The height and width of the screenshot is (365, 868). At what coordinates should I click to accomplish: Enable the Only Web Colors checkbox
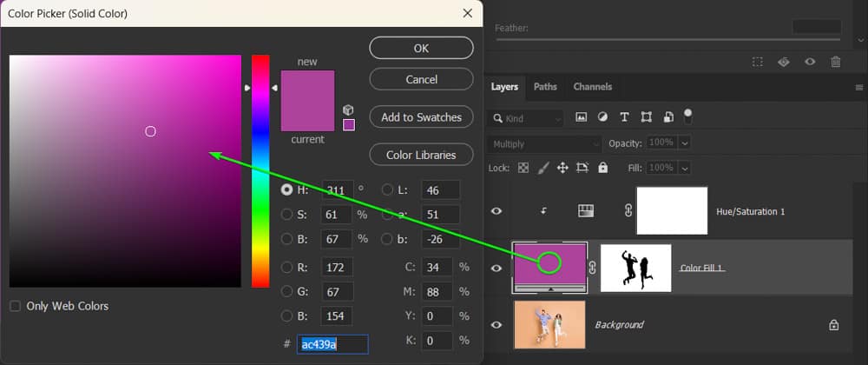click(16, 306)
